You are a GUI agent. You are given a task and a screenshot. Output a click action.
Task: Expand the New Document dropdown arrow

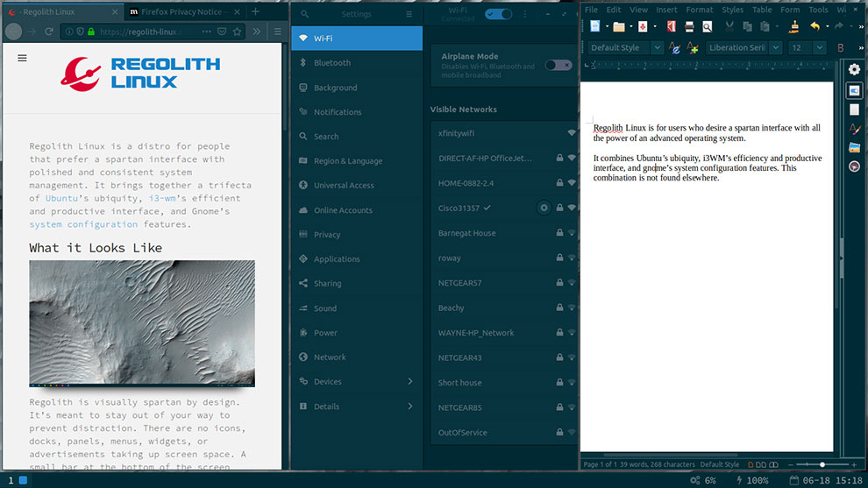(607, 26)
